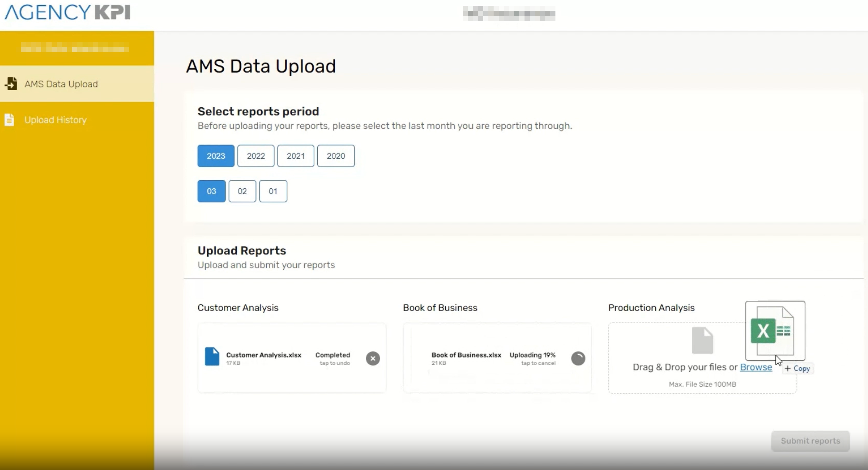This screenshot has height=470, width=868.
Task: Click the Upload History document icon
Action: pos(10,120)
